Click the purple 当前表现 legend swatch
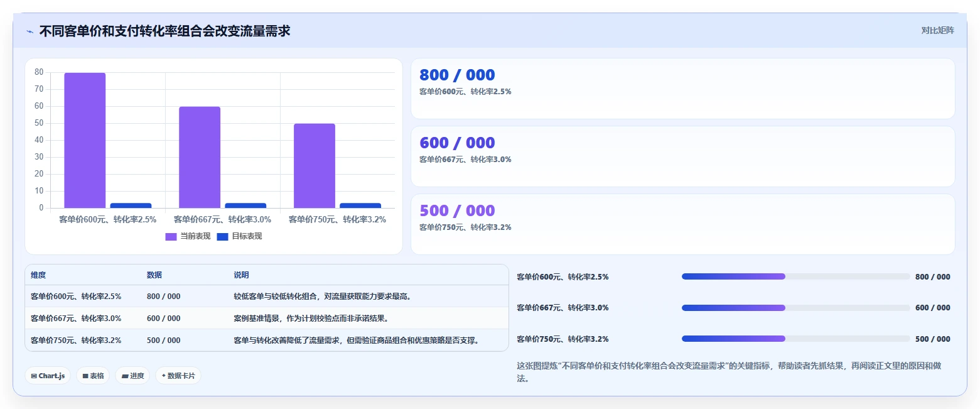The height and width of the screenshot is (409, 980). pos(171,237)
